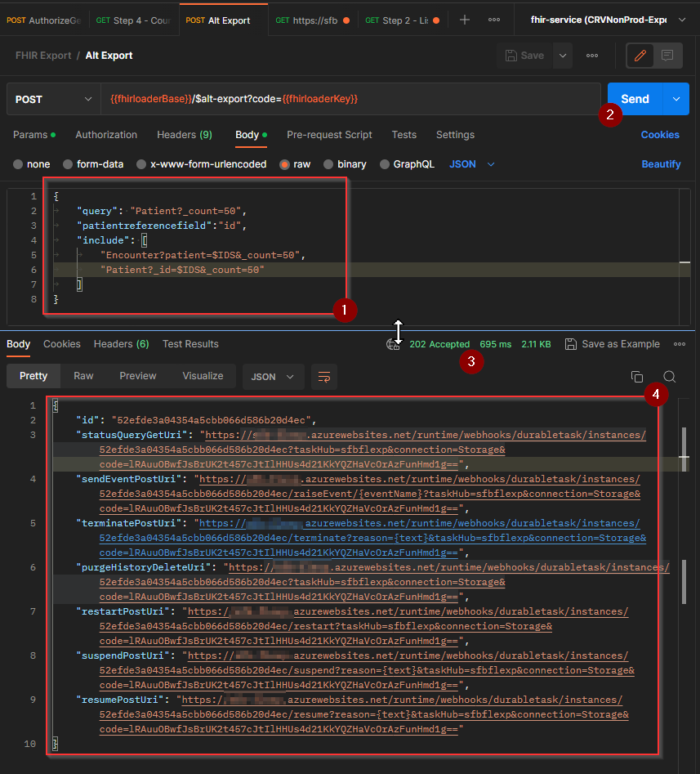Click the edit pencil icon
Viewport: 700px width, 774px height.
(x=640, y=56)
